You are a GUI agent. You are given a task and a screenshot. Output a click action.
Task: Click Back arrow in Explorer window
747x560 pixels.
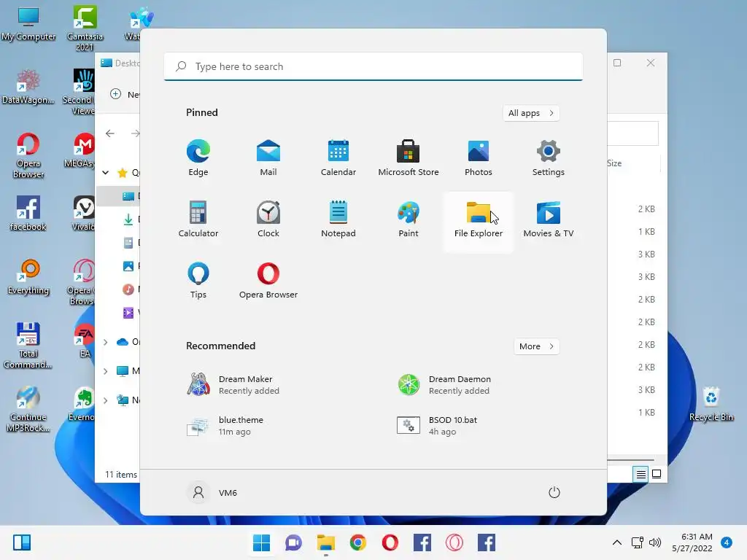[x=110, y=133]
